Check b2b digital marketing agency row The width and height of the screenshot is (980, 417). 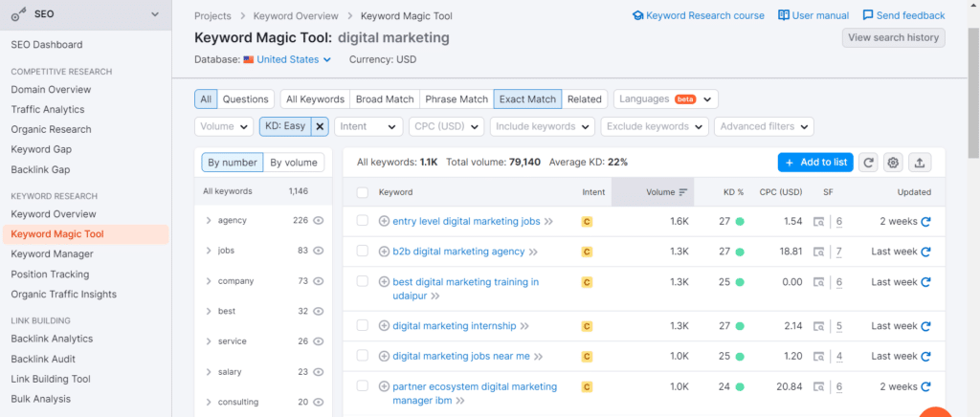pyautogui.click(x=363, y=251)
